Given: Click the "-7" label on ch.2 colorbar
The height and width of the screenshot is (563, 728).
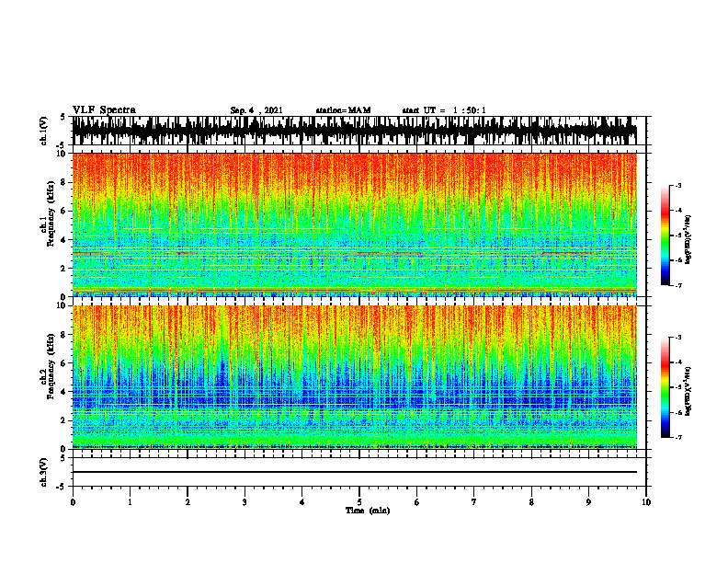Looking at the screenshot, I should tap(678, 437).
